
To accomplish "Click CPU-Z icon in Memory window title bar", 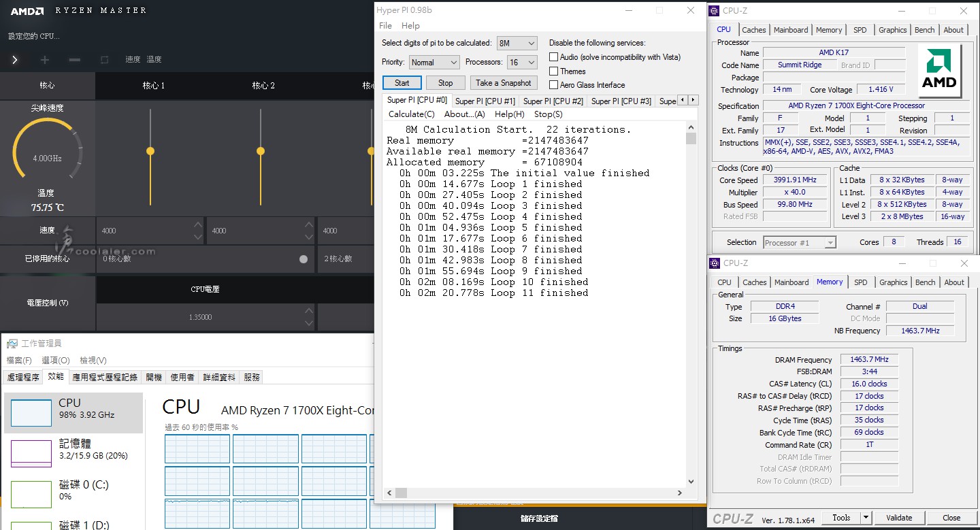I will coord(715,263).
